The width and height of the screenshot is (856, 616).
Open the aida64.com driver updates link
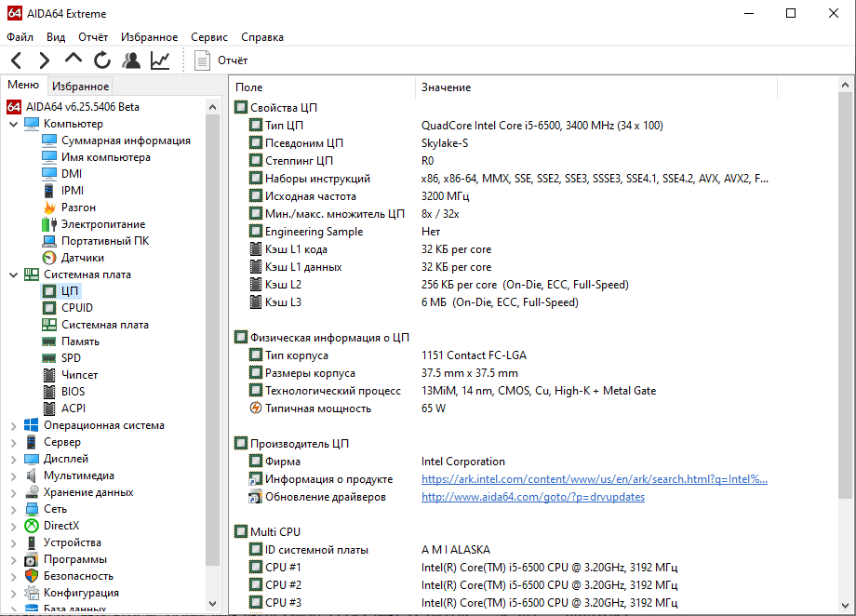pyautogui.click(x=533, y=497)
